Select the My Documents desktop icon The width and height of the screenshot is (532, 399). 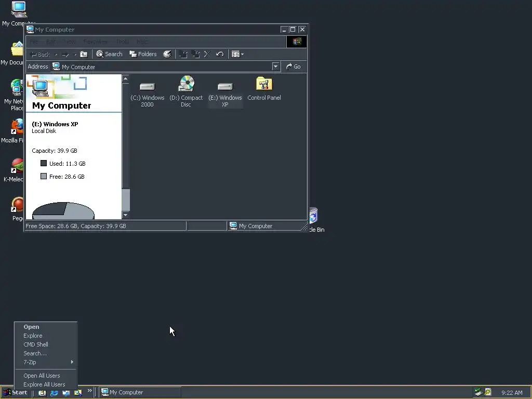click(x=12, y=54)
